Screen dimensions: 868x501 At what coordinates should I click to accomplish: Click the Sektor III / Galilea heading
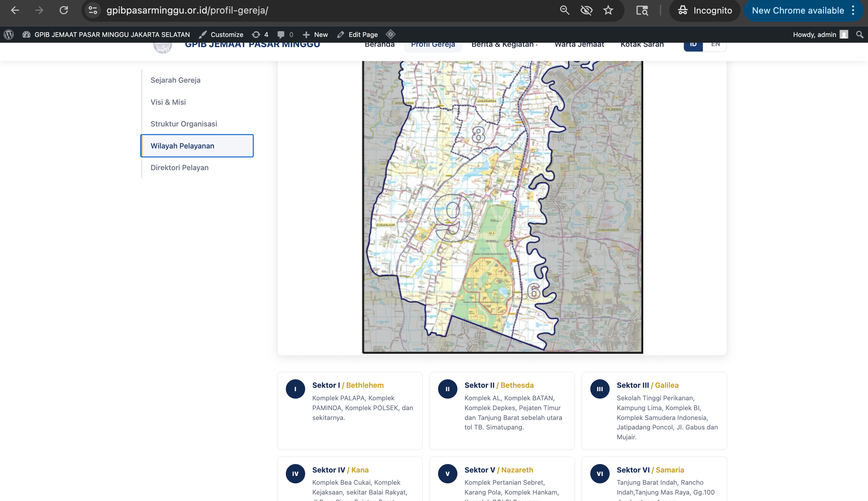click(x=647, y=385)
